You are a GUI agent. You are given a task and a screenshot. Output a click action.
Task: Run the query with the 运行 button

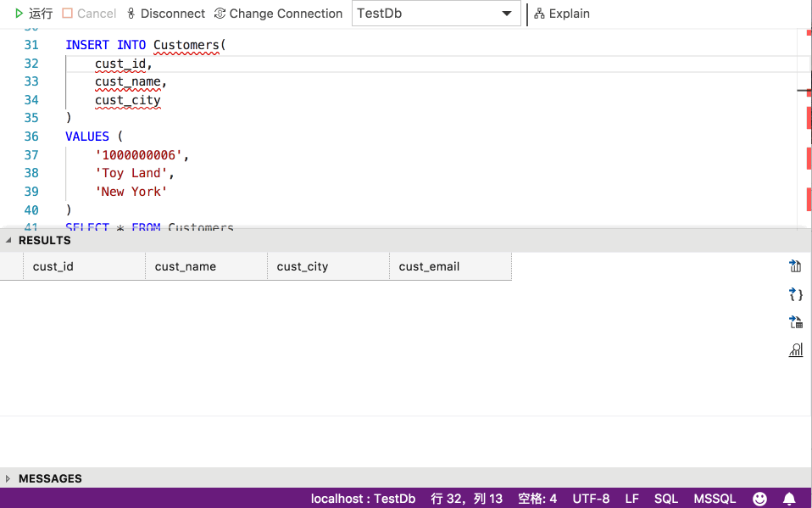pos(34,14)
